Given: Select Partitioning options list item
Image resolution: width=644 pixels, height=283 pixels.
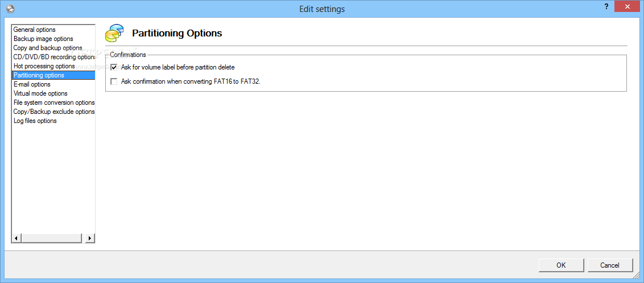Looking at the screenshot, I should coord(39,75).
